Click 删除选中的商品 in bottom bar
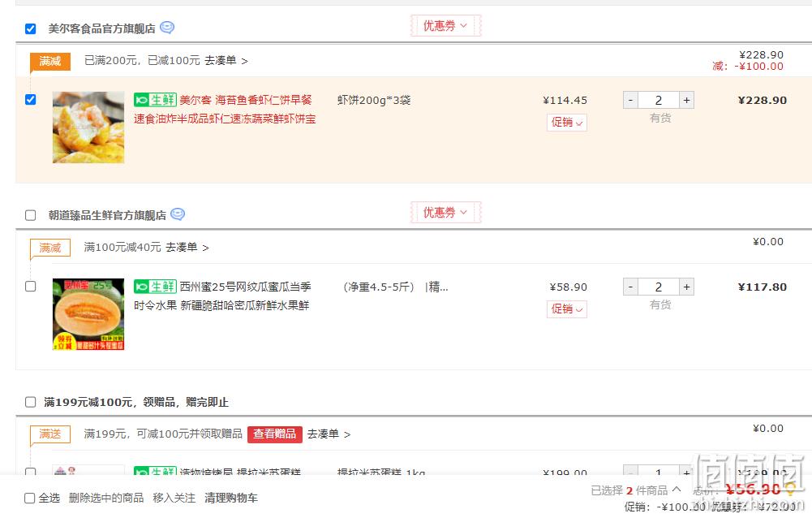 pos(106,499)
